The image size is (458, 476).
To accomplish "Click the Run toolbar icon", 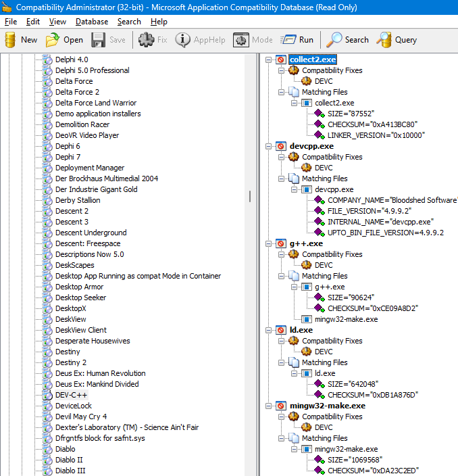I will coord(288,40).
